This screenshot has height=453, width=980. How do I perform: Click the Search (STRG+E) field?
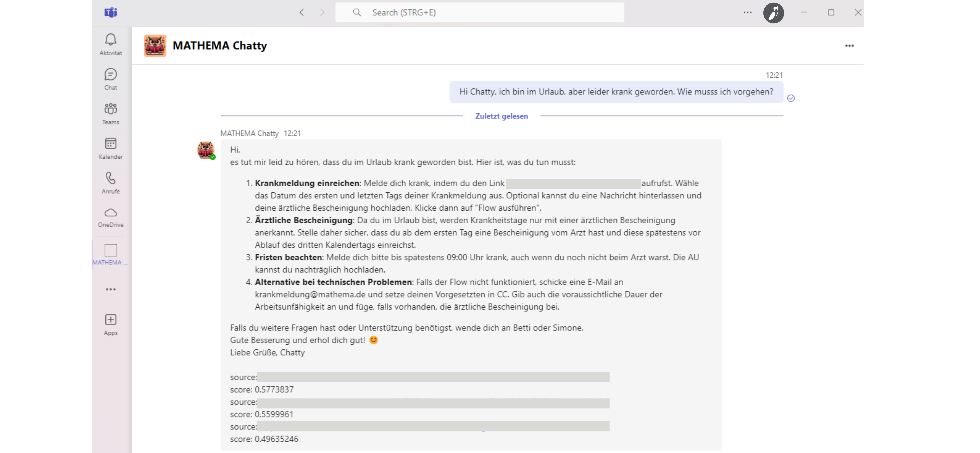(x=480, y=13)
